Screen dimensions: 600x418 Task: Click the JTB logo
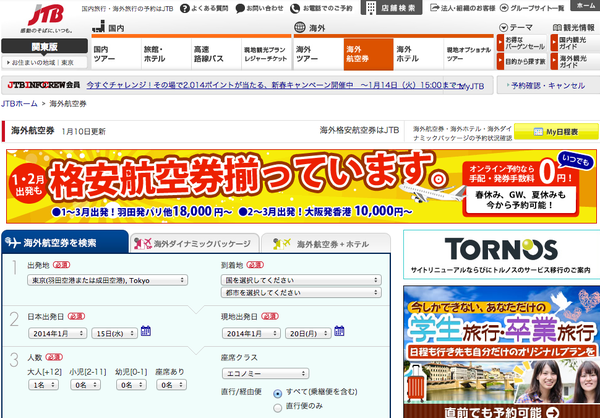point(46,16)
